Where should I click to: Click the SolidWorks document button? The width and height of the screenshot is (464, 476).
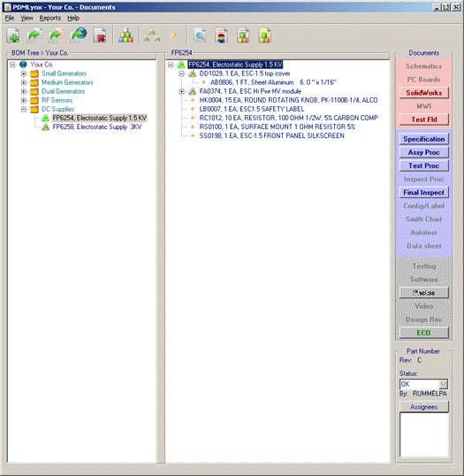(423, 93)
